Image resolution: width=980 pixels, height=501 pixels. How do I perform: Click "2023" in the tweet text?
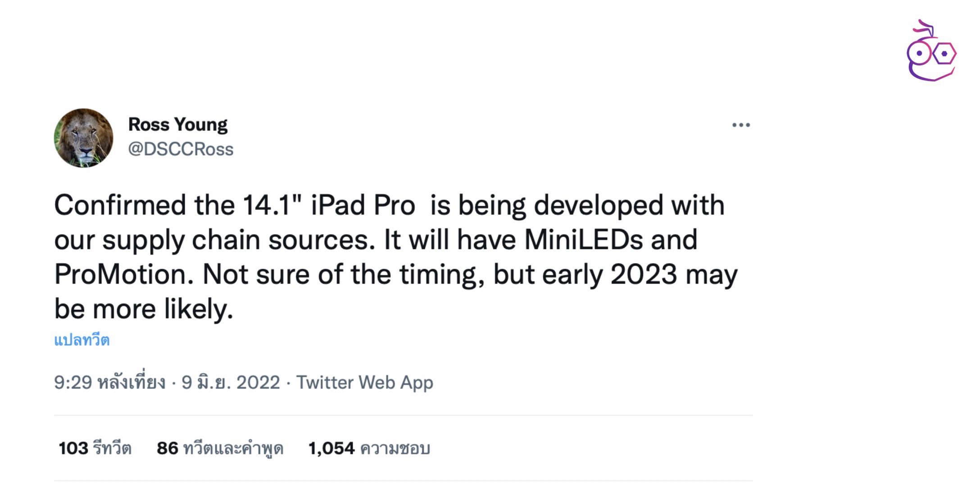tap(644, 274)
